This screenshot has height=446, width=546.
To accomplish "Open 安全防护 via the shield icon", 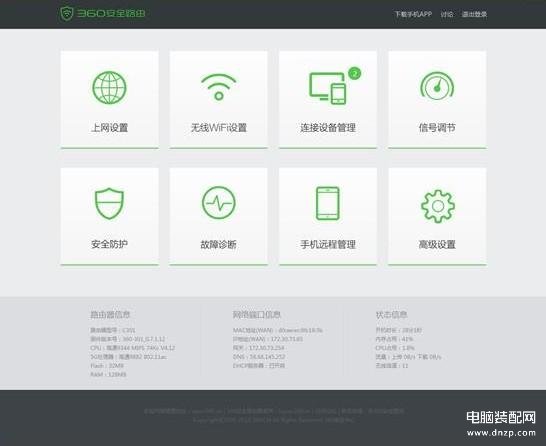I will tap(109, 204).
